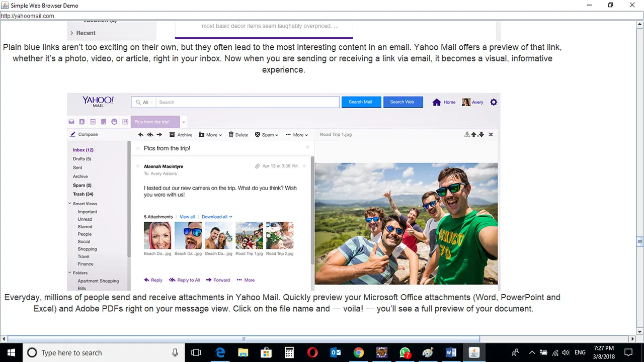Select the Travel smart view

(83, 256)
